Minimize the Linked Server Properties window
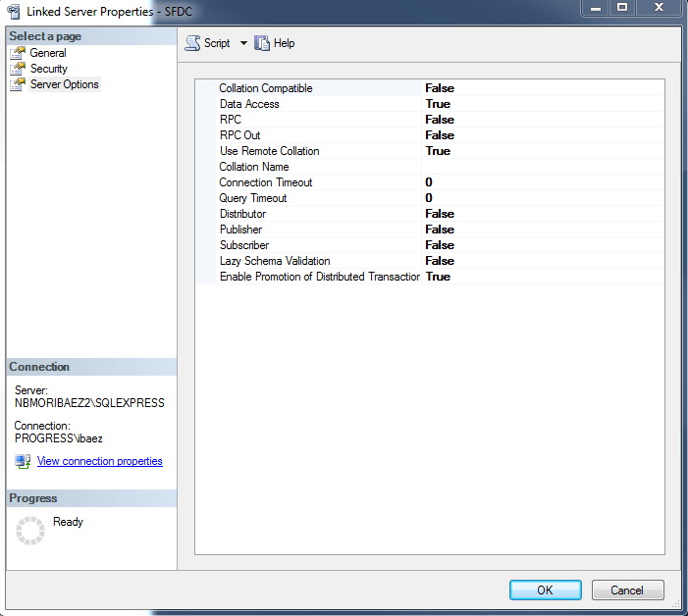The image size is (688, 616). [x=596, y=8]
